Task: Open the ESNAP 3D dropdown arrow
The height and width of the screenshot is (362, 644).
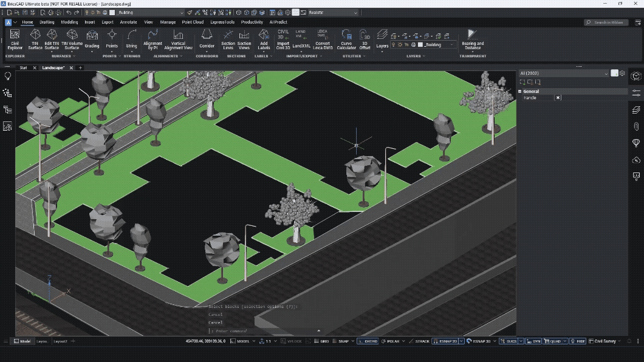Action: tap(493, 341)
